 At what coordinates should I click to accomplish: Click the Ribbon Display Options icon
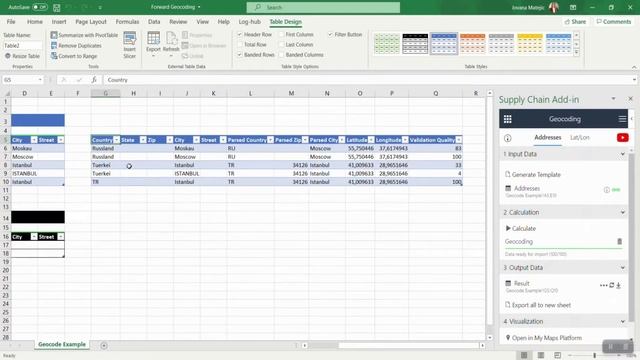click(x=573, y=7)
